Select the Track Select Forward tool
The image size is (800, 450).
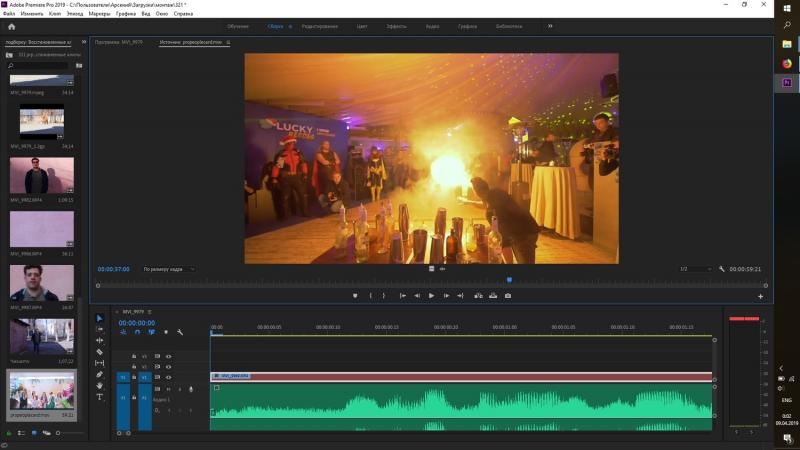pyautogui.click(x=99, y=330)
